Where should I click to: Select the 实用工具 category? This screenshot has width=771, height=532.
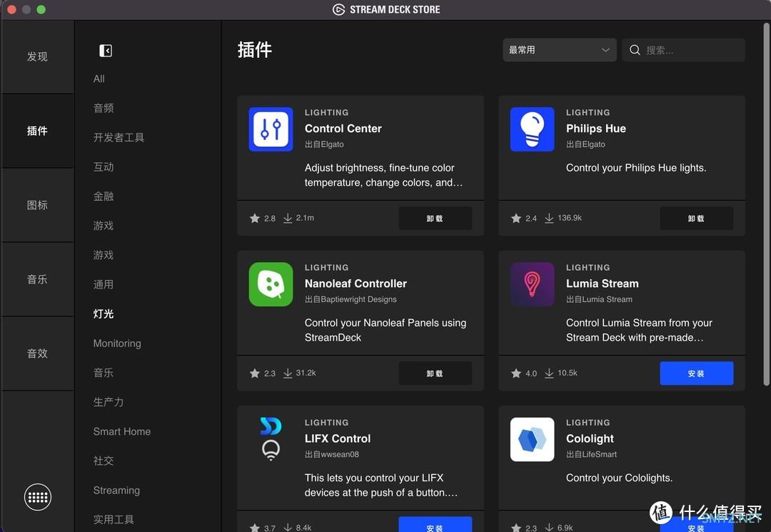(x=114, y=520)
